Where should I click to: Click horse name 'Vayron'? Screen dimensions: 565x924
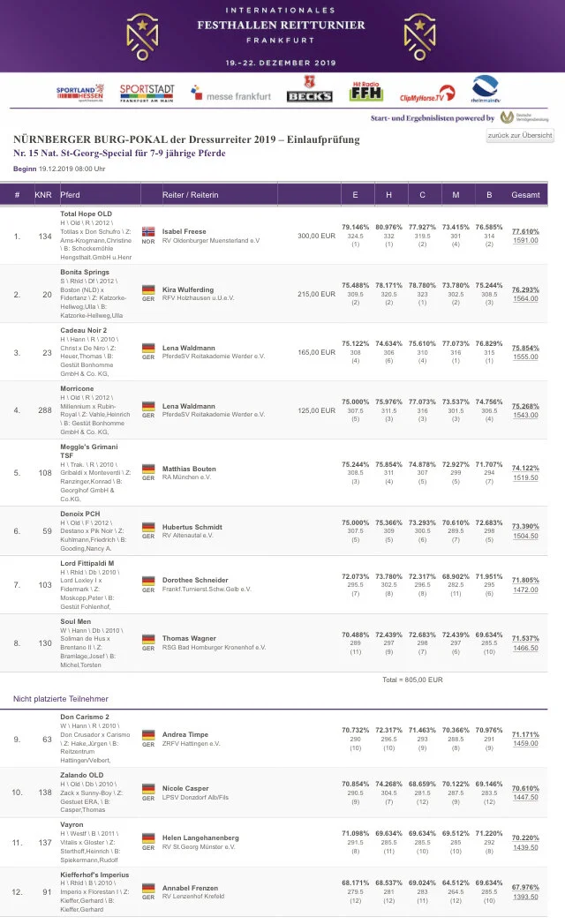pyautogui.click(x=72, y=825)
